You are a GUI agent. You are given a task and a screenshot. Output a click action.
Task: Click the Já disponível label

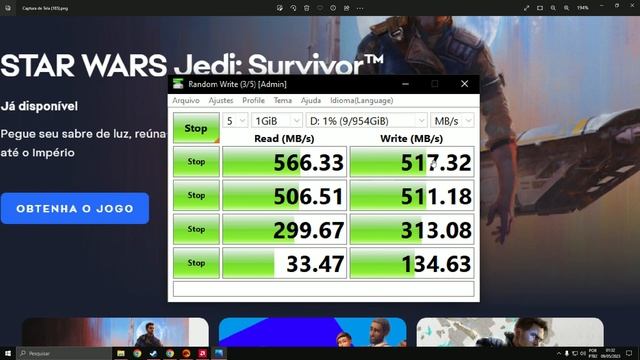(39, 106)
